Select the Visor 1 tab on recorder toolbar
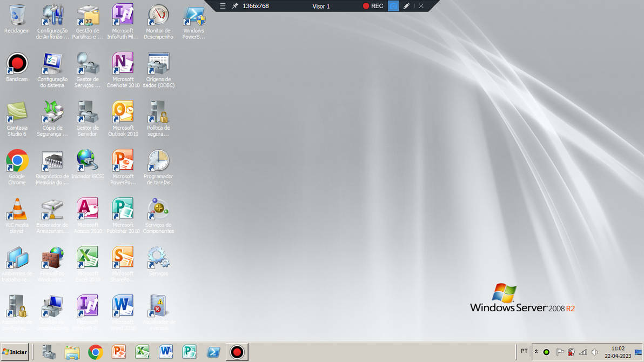The width and height of the screenshot is (644, 362). [x=321, y=6]
